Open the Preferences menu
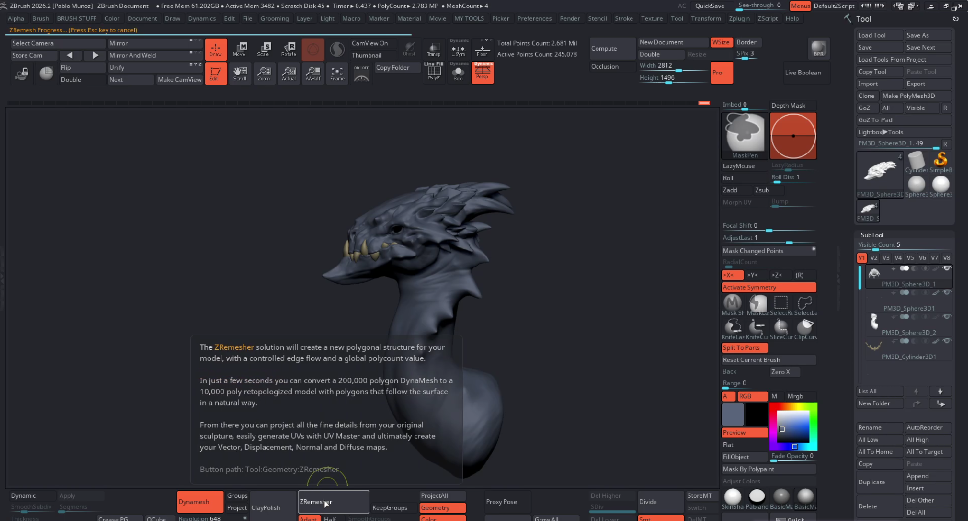 [535, 19]
